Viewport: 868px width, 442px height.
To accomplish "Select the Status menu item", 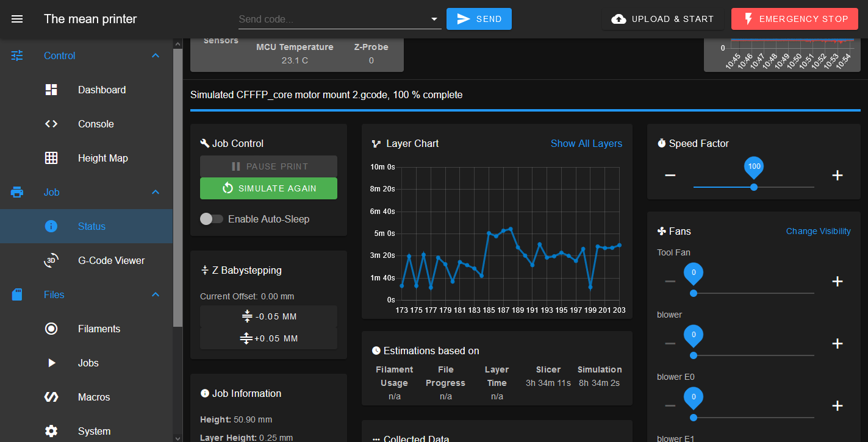I will click(87, 226).
